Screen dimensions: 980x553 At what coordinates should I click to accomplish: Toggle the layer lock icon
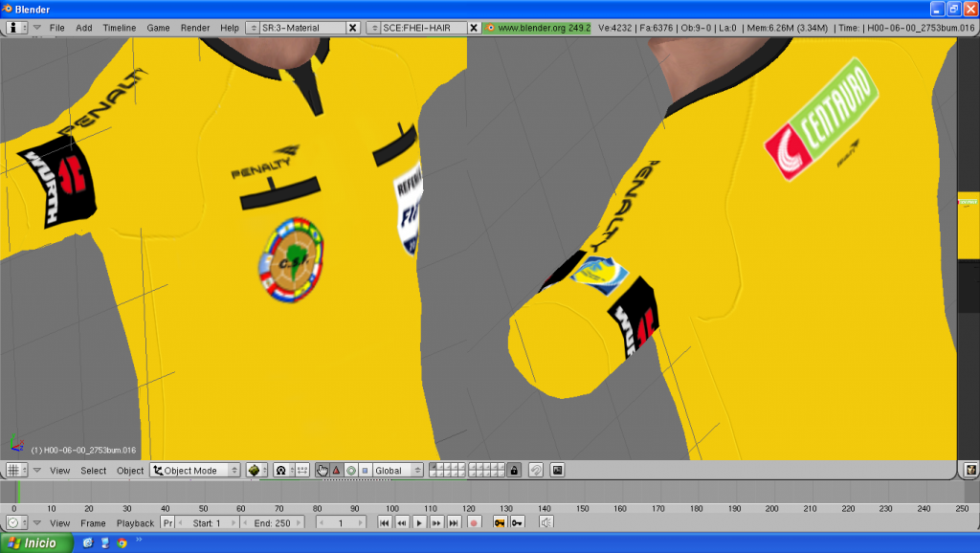point(514,471)
